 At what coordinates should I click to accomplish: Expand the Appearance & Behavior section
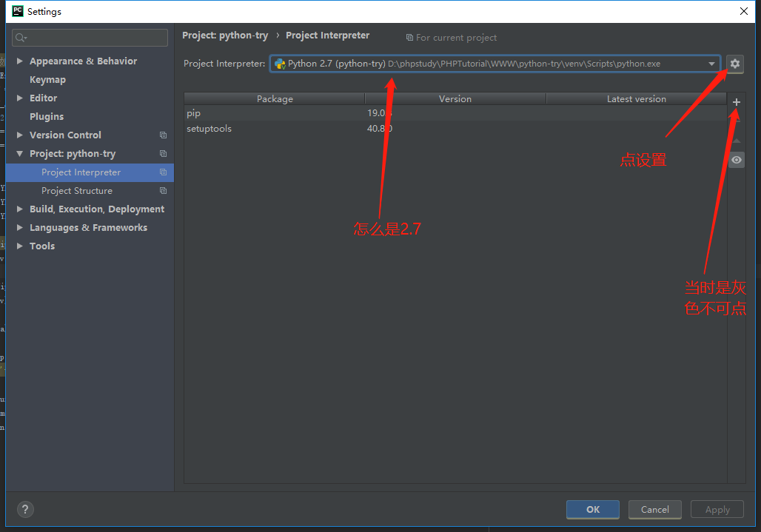(20, 61)
